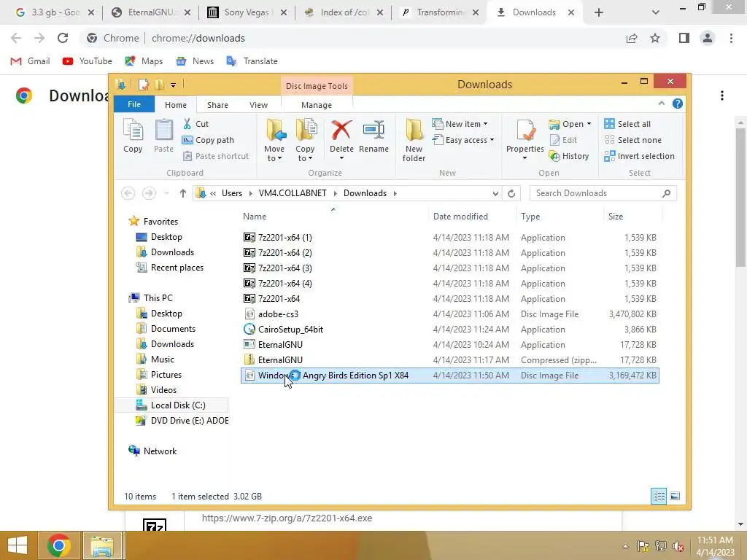Click Users in the address breadcrumb
Image resolution: width=747 pixels, height=560 pixels.
(x=231, y=193)
